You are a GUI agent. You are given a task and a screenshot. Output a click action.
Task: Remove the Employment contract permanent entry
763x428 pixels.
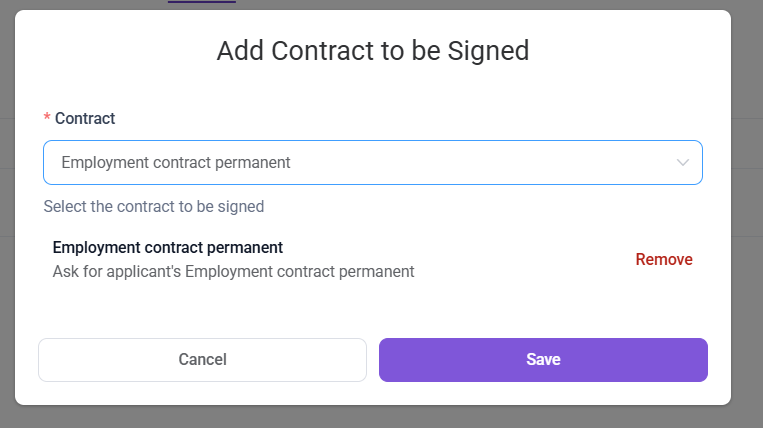click(x=664, y=259)
